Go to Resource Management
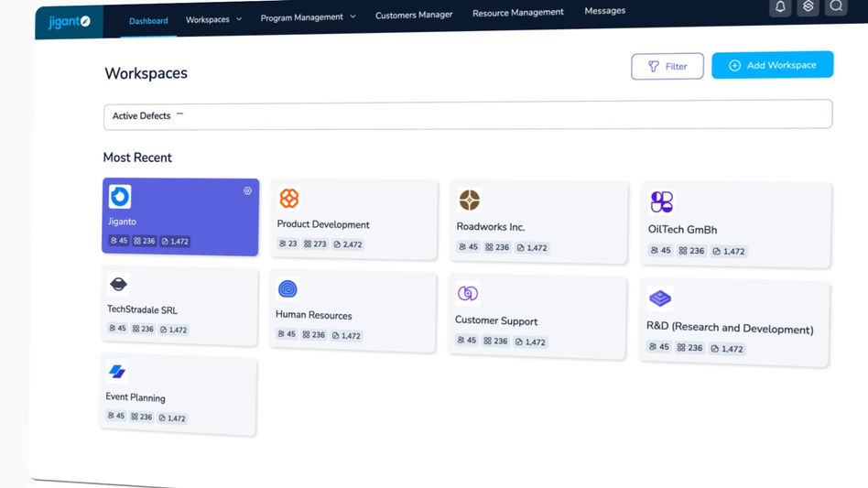This screenshot has height=488, width=868. click(x=518, y=13)
